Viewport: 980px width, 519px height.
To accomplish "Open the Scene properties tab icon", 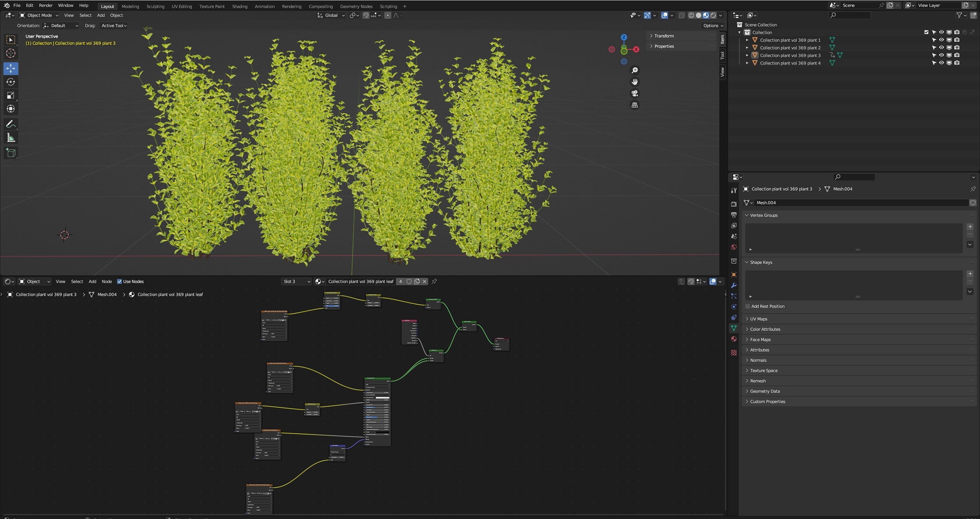I will (734, 236).
